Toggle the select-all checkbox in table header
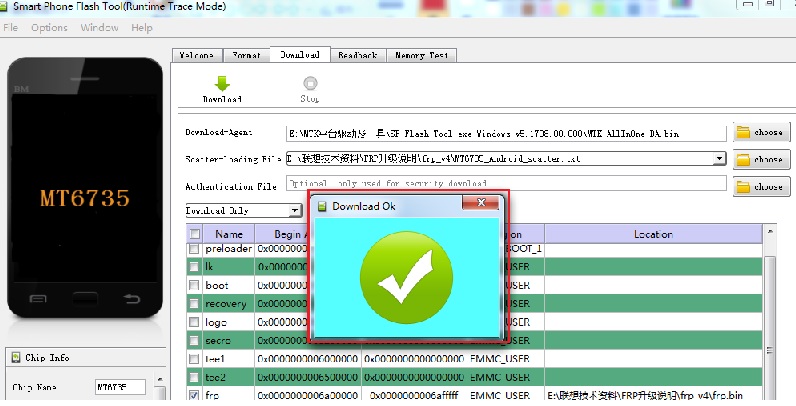Image resolution: width=796 pixels, height=406 pixels. [194, 234]
